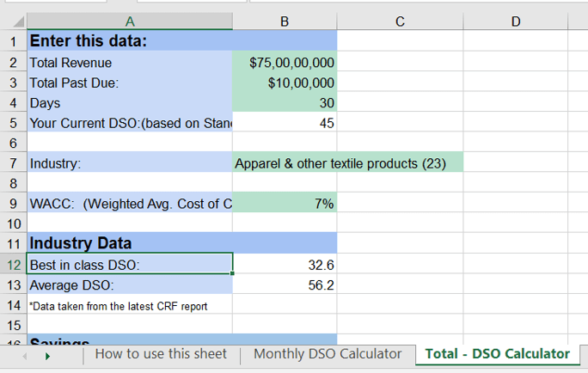588x373 pixels.
Task: Select column C header
Action: (400, 21)
